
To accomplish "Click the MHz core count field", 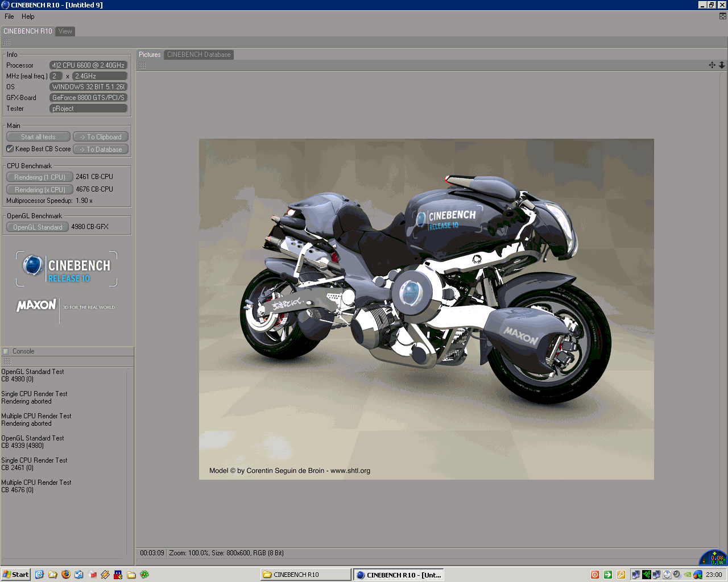I will (56, 76).
